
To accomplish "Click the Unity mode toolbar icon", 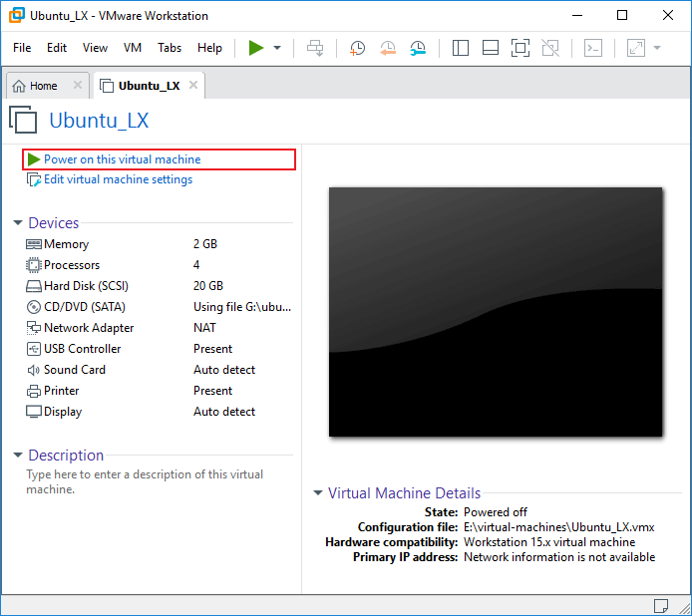I will 550,48.
